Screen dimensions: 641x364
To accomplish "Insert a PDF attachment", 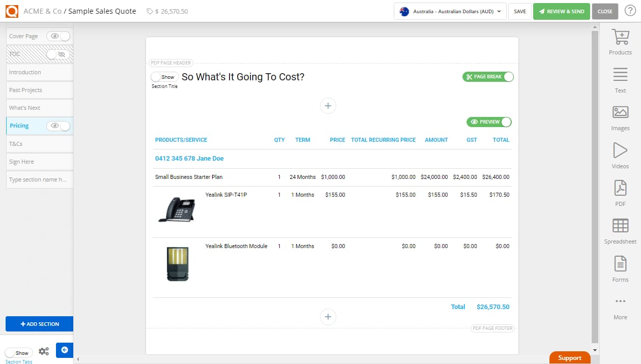I will click(620, 189).
